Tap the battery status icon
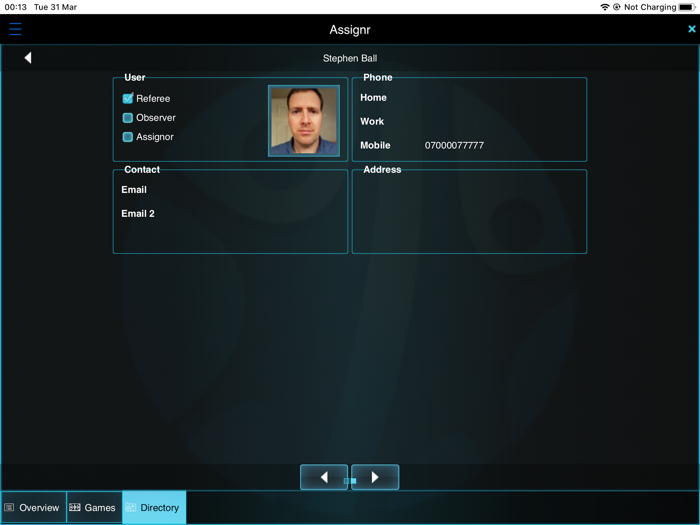The image size is (700, 525). coord(687,7)
